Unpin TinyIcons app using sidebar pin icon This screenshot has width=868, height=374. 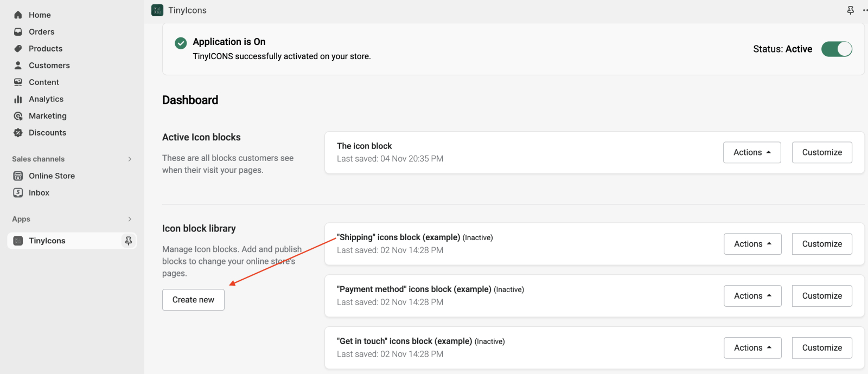coord(129,241)
